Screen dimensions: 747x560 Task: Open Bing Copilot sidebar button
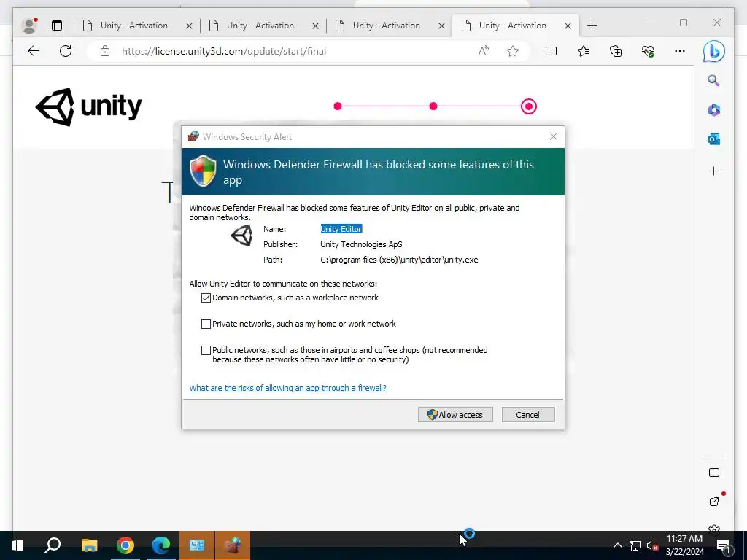[x=713, y=52]
